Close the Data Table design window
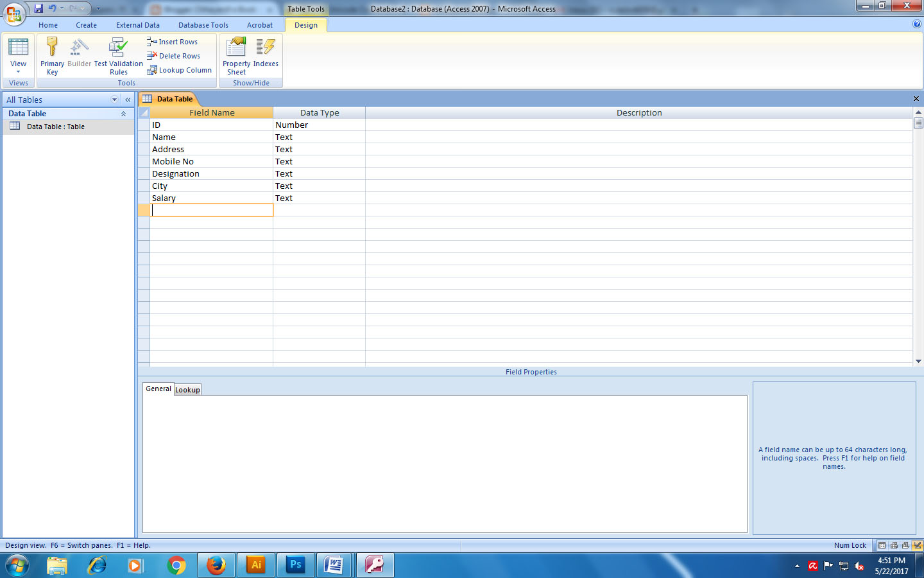This screenshot has height=578, width=924. 916,99
